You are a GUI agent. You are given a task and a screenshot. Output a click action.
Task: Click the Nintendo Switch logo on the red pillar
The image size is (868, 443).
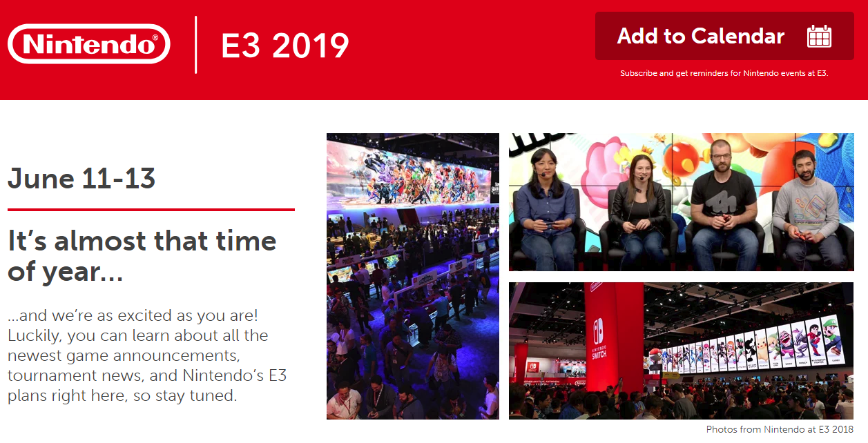tap(598, 337)
